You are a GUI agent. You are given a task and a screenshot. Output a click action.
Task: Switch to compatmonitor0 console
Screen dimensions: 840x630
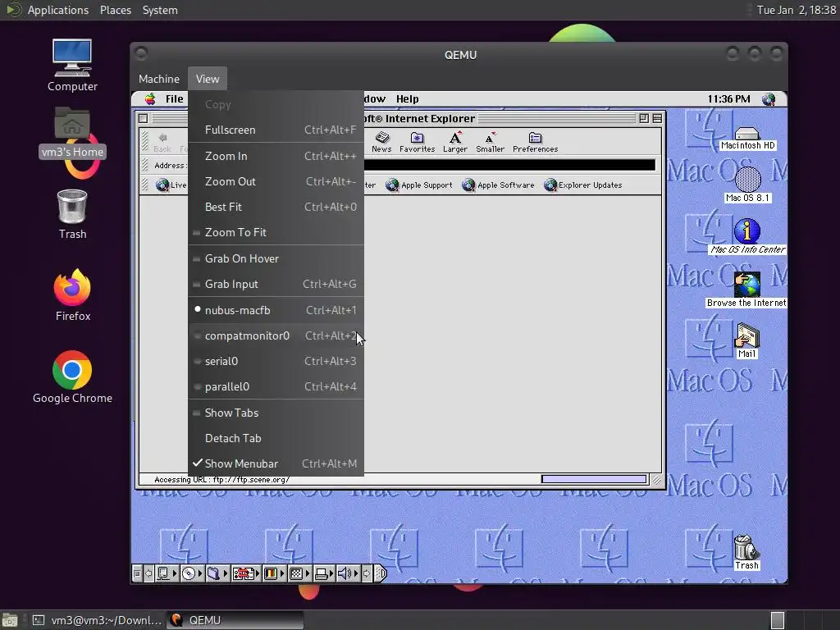point(276,336)
